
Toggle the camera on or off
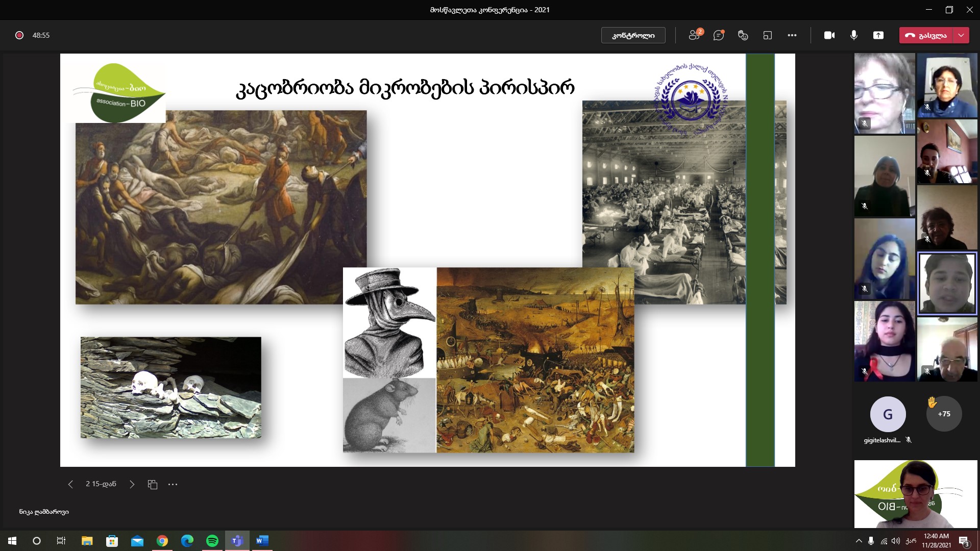(829, 35)
